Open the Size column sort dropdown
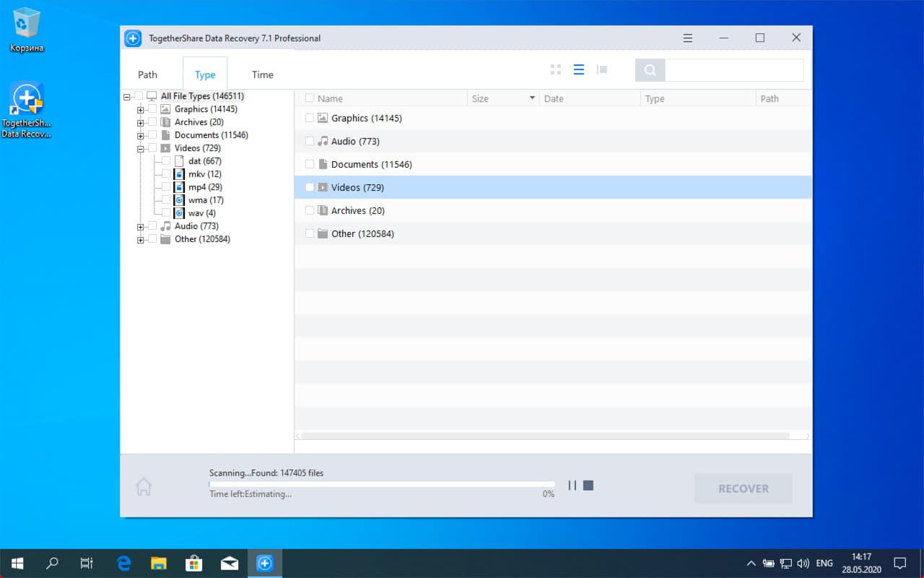Screen dimensions: 924x578 tap(532, 98)
